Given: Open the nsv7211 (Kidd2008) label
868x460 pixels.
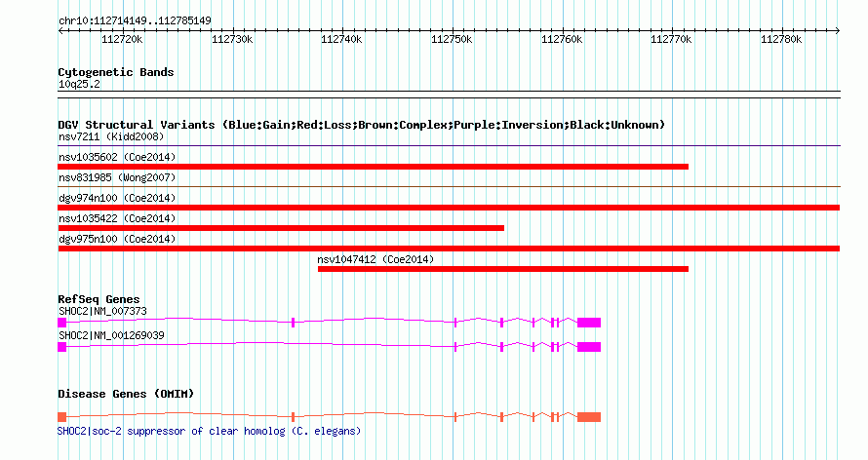Looking at the screenshot, I should click(111, 136).
